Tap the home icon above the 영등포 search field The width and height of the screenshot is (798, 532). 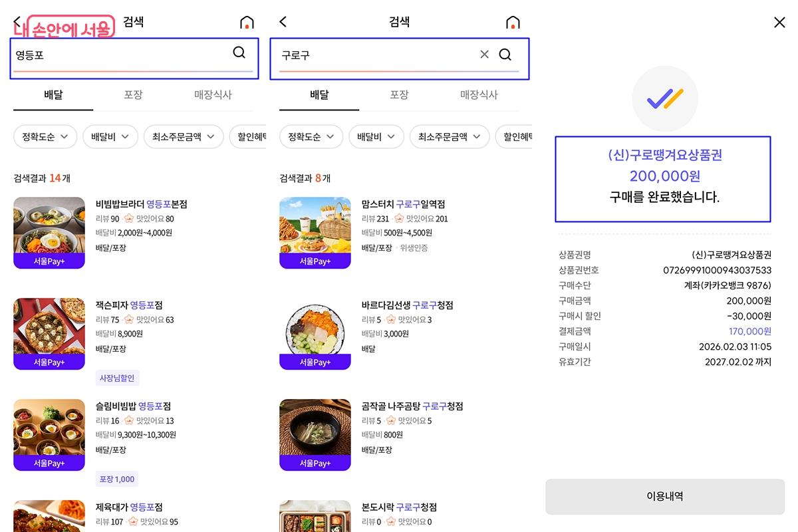pyautogui.click(x=247, y=22)
